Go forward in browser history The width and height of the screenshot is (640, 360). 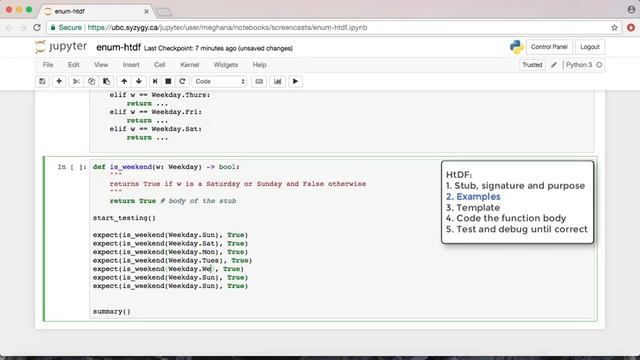23,27
